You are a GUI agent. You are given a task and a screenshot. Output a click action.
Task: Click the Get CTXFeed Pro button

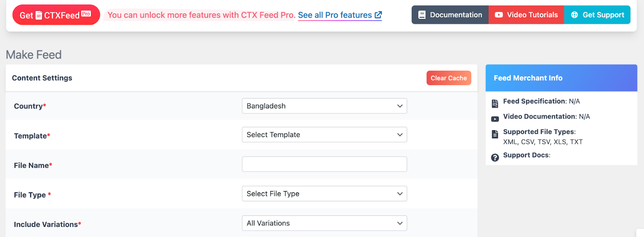[x=56, y=15]
